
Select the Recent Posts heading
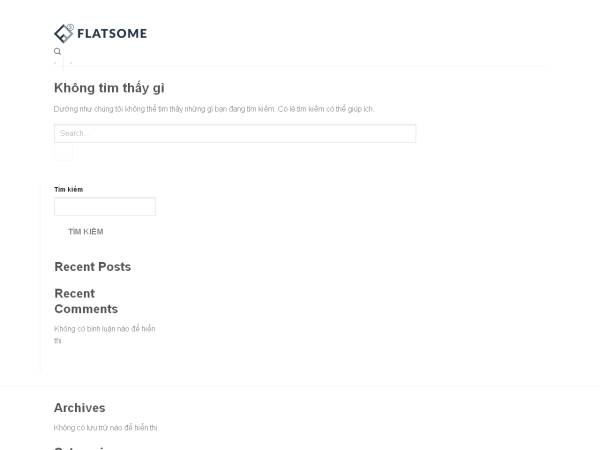(x=92, y=267)
